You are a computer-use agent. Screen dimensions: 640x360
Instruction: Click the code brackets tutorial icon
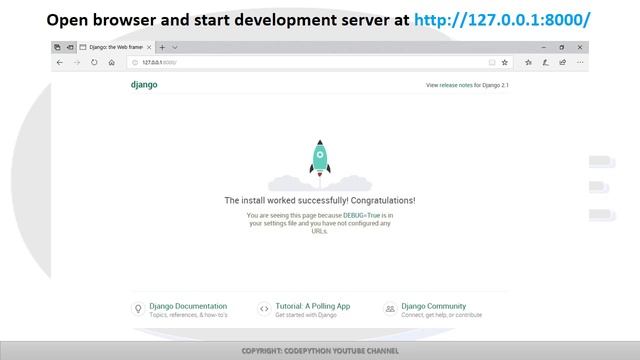tap(264, 309)
